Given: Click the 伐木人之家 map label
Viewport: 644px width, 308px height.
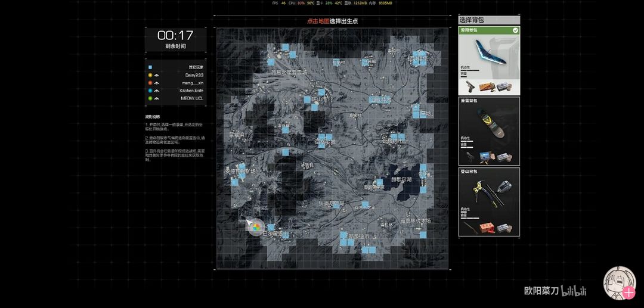Looking at the screenshot, I should pyautogui.click(x=365, y=208).
